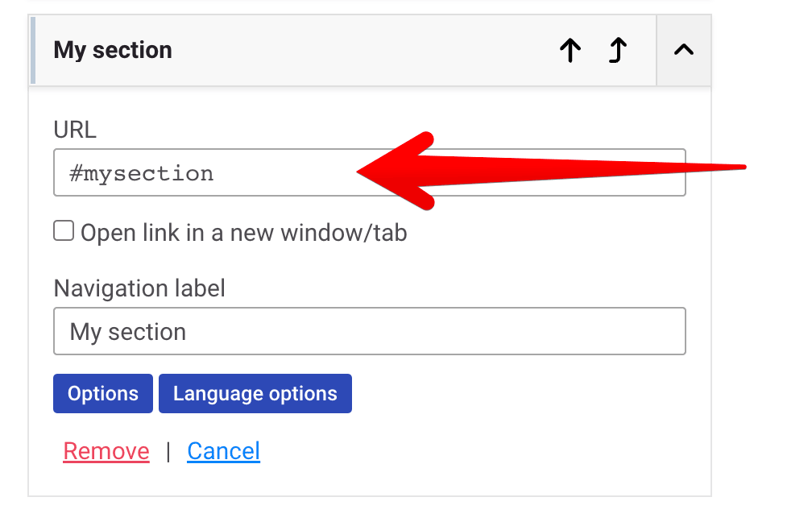
Task: Move My section item up one position
Action: pyautogui.click(x=570, y=50)
